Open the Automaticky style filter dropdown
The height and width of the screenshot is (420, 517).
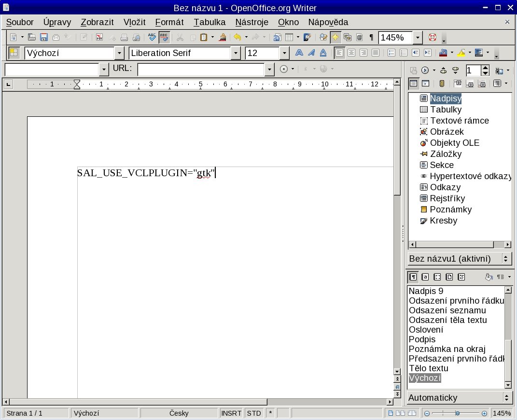coord(460,398)
